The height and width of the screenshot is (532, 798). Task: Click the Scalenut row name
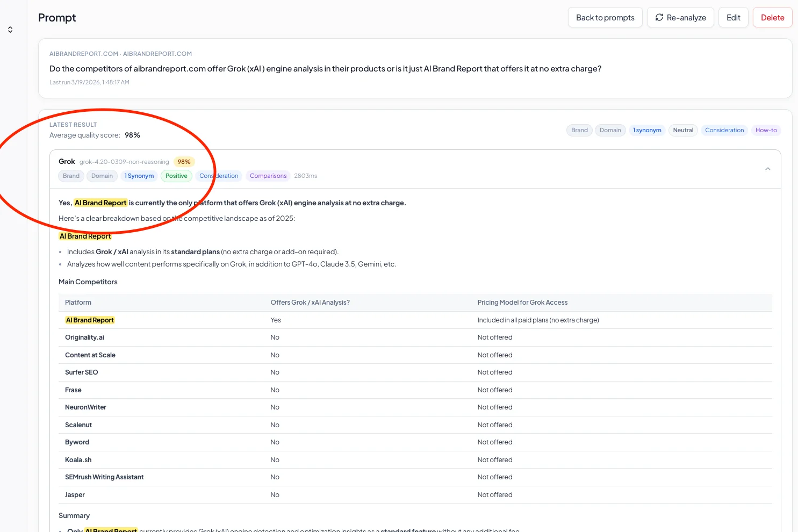(78, 425)
